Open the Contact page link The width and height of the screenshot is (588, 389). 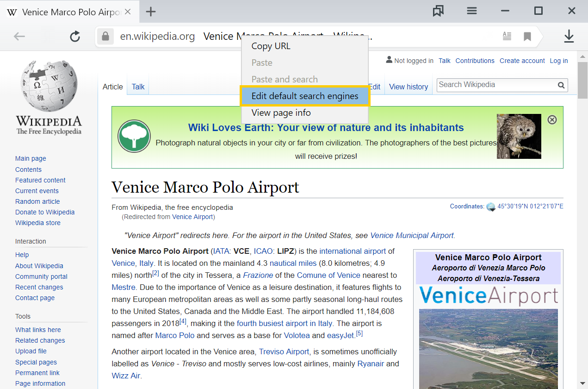coord(35,298)
